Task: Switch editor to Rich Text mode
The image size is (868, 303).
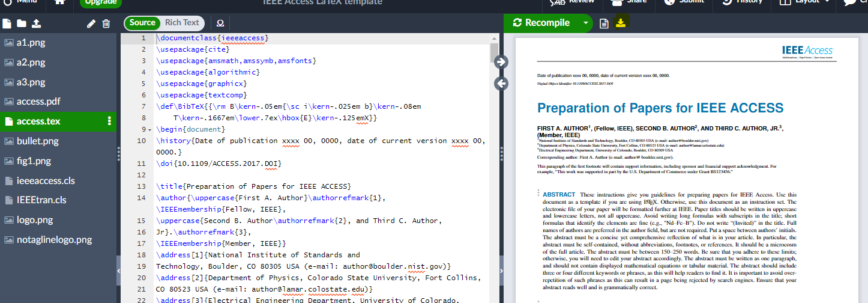Action: coord(182,23)
